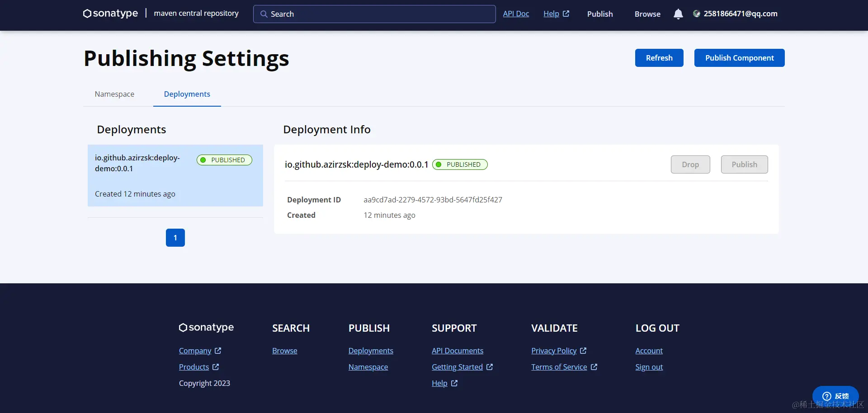Click the Sonatype logo in header
This screenshot has height=413, width=868.
(x=110, y=14)
